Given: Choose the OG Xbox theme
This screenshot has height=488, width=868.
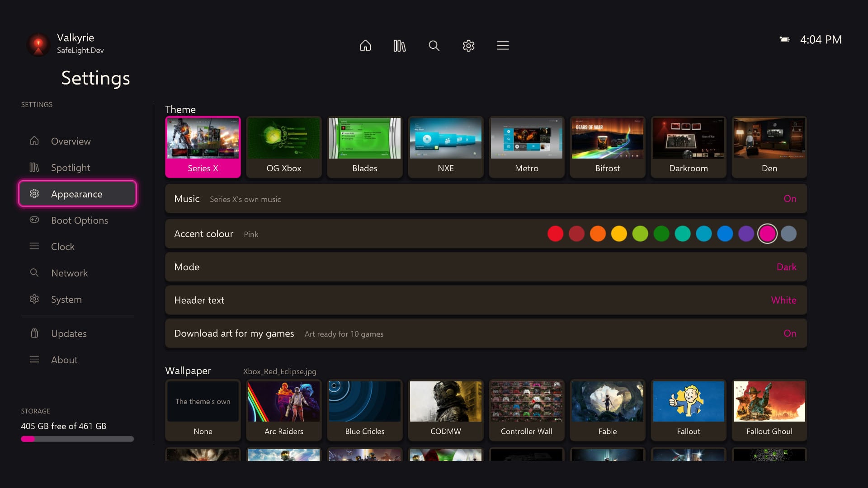Looking at the screenshot, I should pos(284,147).
